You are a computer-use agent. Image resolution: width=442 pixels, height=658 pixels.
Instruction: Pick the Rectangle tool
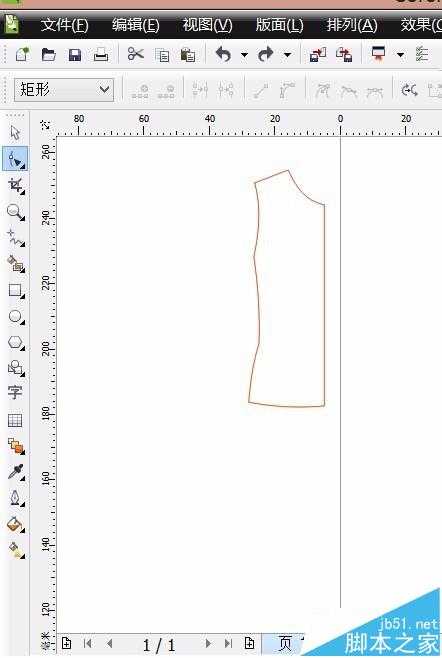[16, 290]
